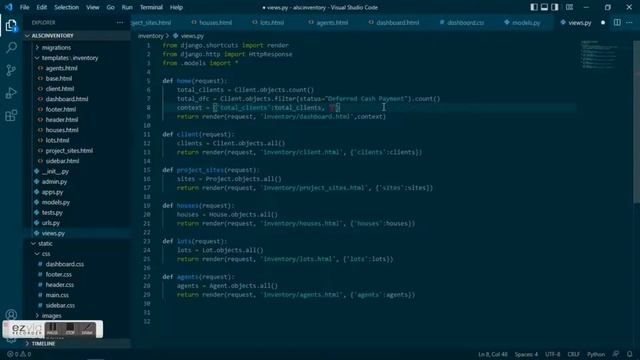This screenshot has width=640, height=360.
Task: Click the Explorer more actions ellipsis
Action: coord(120,22)
